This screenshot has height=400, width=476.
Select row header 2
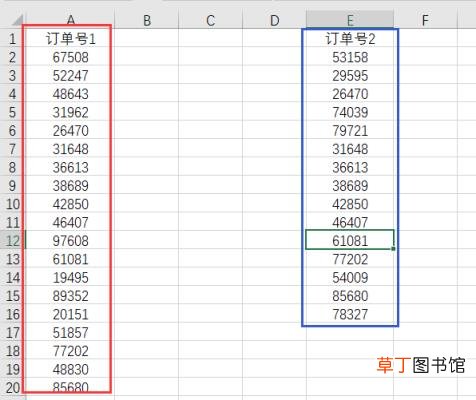coord(13,57)
